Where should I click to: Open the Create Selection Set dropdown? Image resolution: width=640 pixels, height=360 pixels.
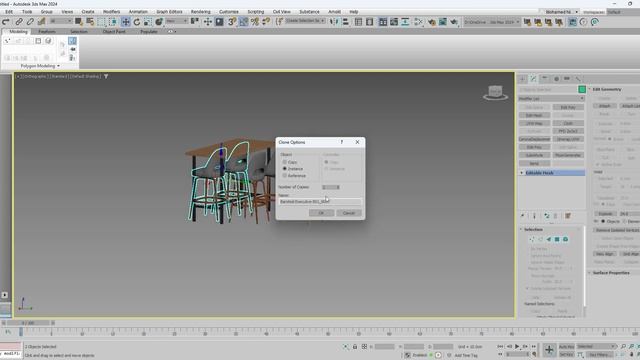coord(305,21)
